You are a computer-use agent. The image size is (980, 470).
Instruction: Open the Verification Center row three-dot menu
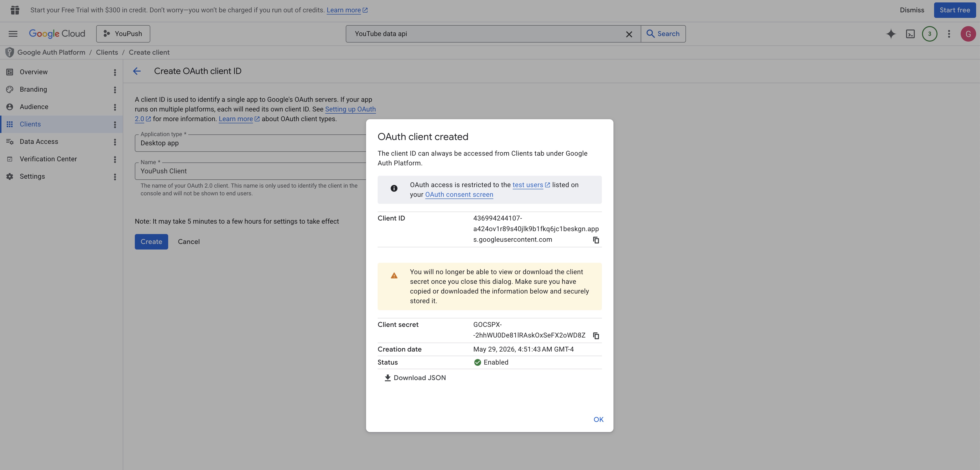coord(115,160)
